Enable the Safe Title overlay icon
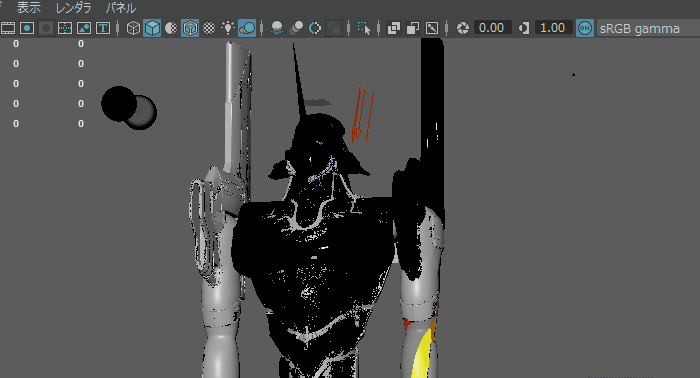This screenshot has width=700, height=378. tap(103, 28)
